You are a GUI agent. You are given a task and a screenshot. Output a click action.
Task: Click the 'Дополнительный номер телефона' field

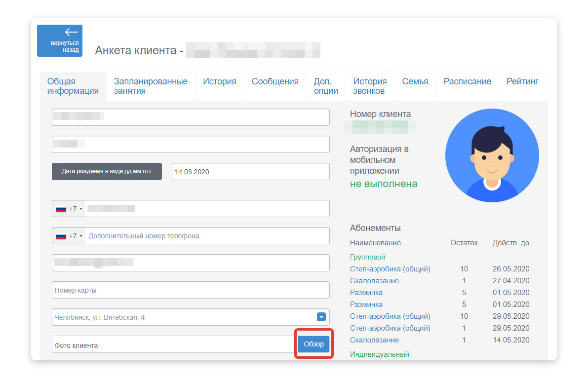pyautogui.click(x=206, y=236)
